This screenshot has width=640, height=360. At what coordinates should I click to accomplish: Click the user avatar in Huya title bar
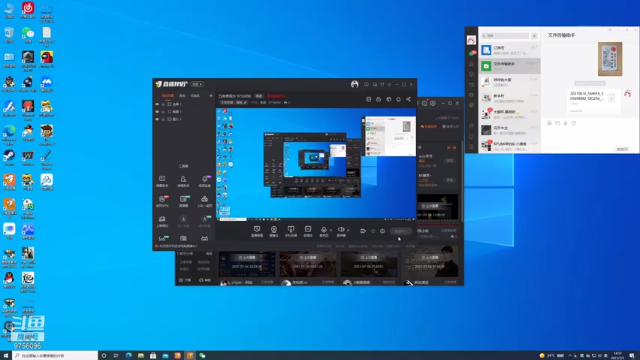(x=354, y=84)
